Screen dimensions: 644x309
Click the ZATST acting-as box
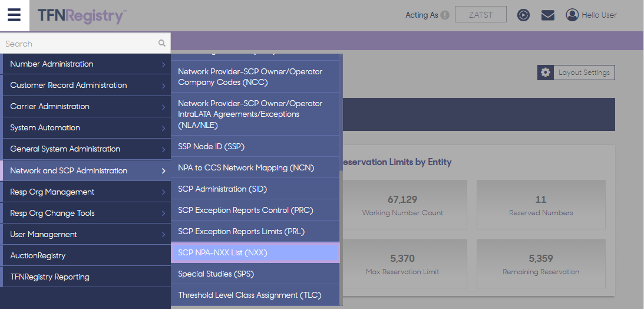point(481,14)
